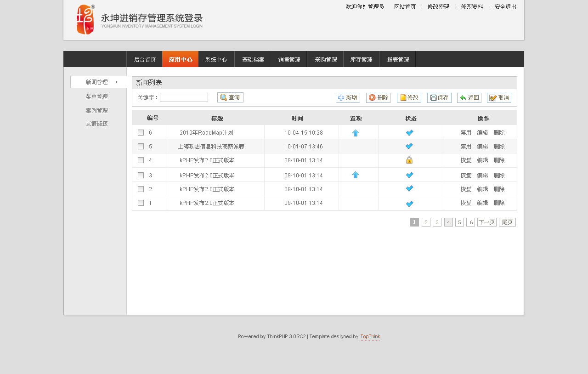Open the 销售管理 tab
The image size is (588, 374).
[289, 59]
